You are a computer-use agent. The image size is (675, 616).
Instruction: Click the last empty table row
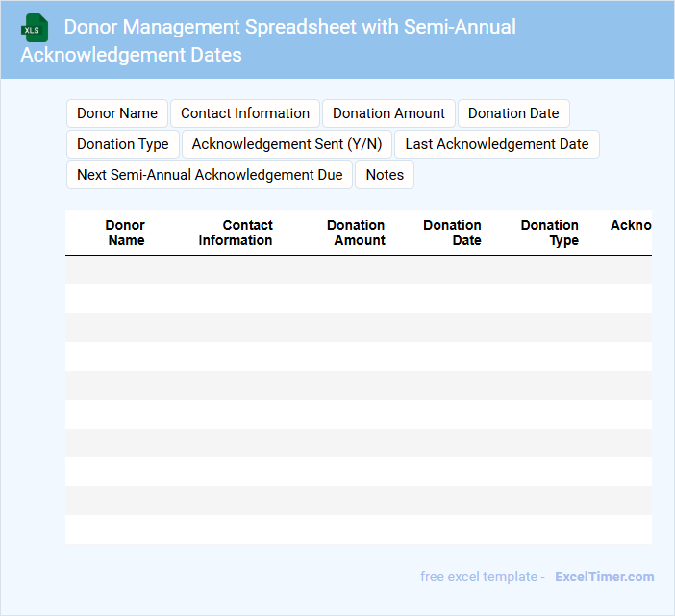[x=358, y=530]
